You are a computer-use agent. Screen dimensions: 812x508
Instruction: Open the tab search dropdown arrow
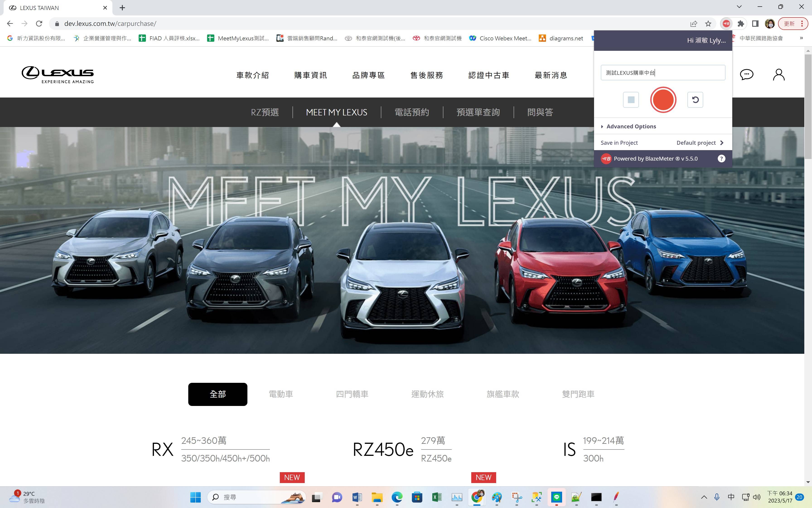739,7
